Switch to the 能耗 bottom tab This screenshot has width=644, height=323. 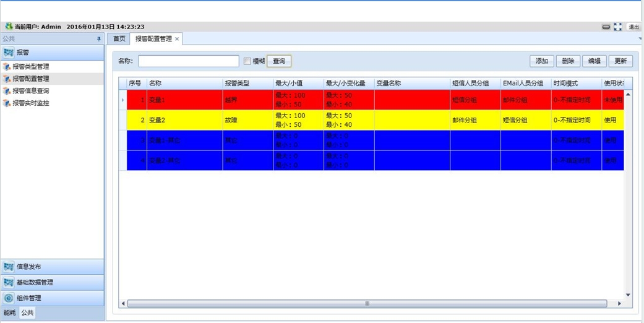point(9,313)
